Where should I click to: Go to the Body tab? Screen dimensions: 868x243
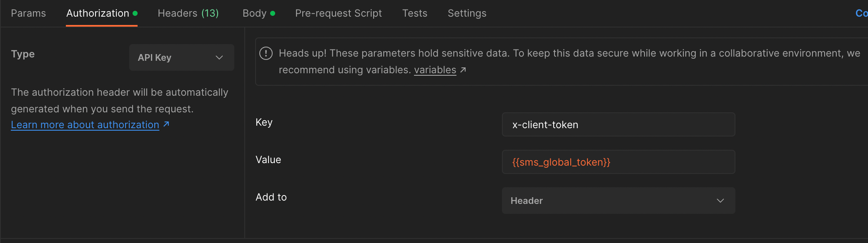tap(254, 13)
